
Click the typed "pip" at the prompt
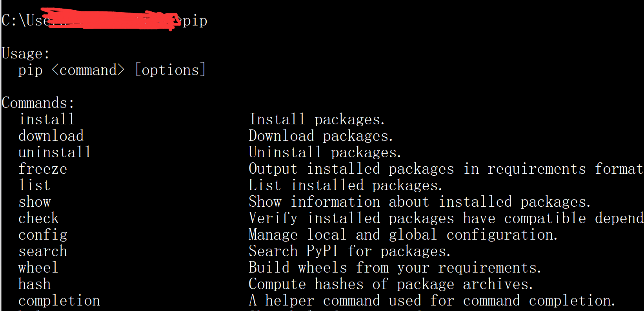195,21
